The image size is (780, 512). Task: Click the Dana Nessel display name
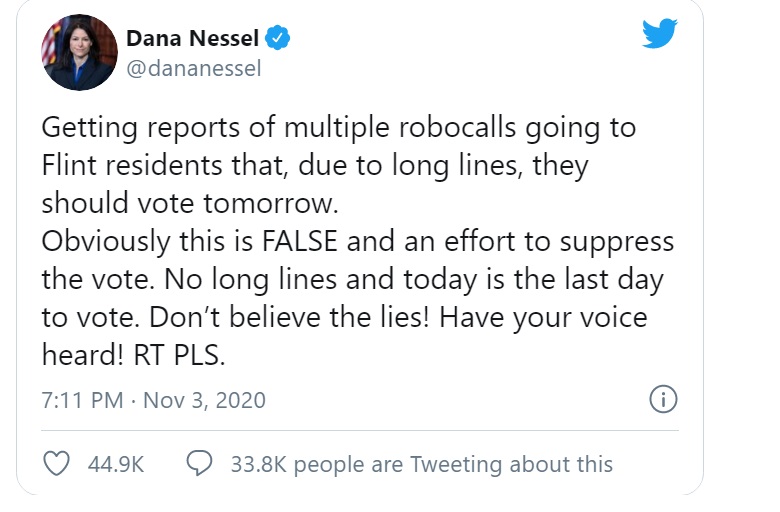click(192, 39)
